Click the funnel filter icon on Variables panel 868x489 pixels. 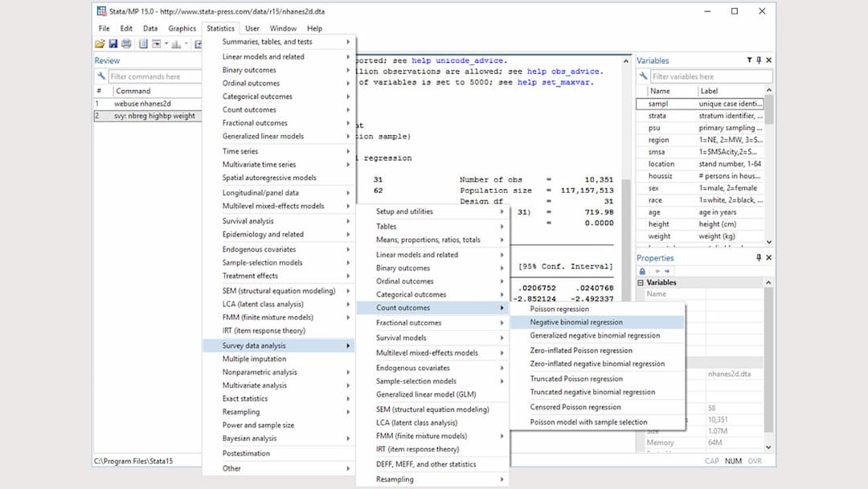tap(750, 60)
